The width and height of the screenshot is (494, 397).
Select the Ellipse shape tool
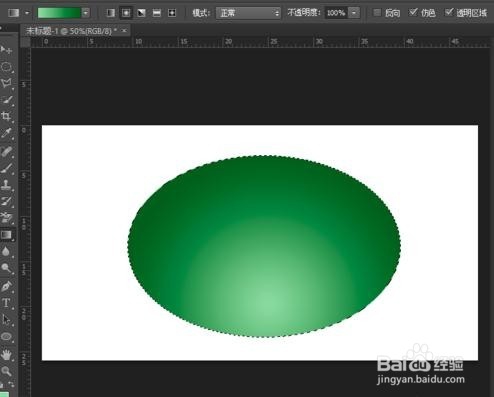click(x=6, y=337)
